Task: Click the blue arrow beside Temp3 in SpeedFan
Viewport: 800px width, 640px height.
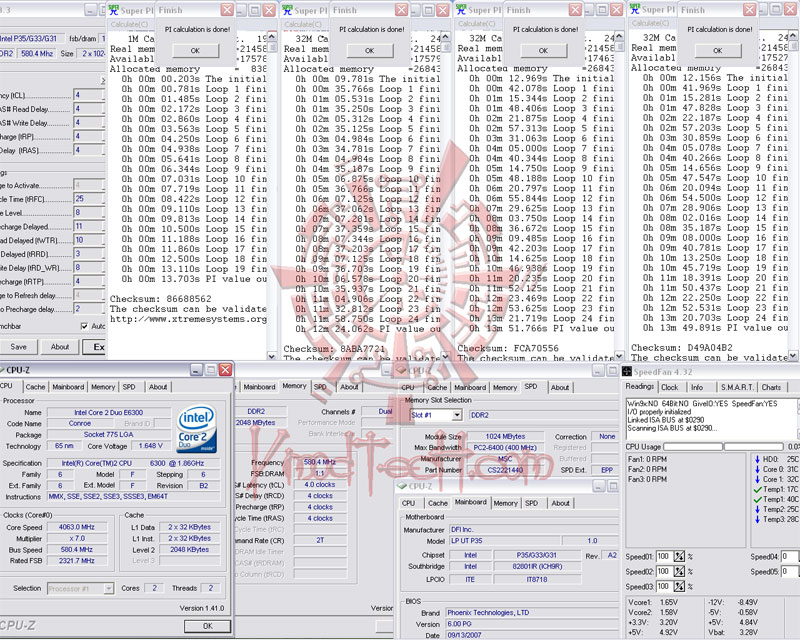Action: coord(757,520)
